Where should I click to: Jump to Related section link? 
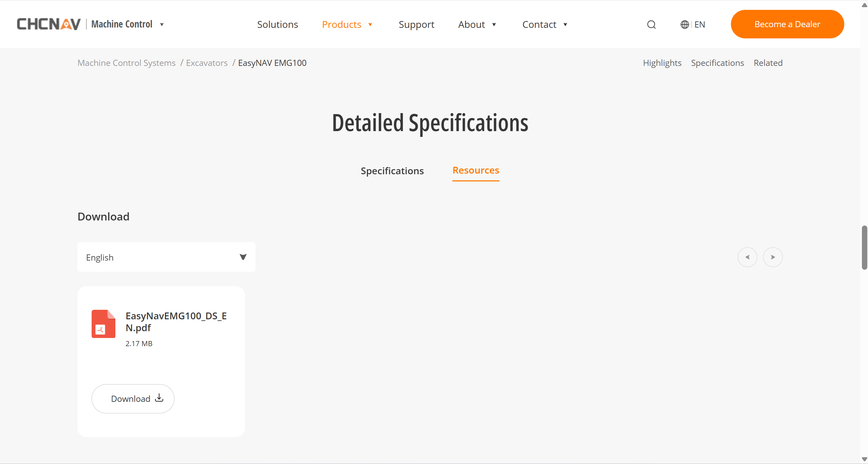pos(768,63)
